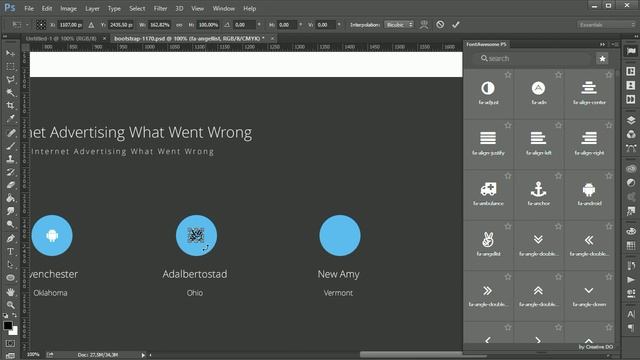Select the Eraser tool
The height and width of the screenshot is (360, 640).
[10, 185]
